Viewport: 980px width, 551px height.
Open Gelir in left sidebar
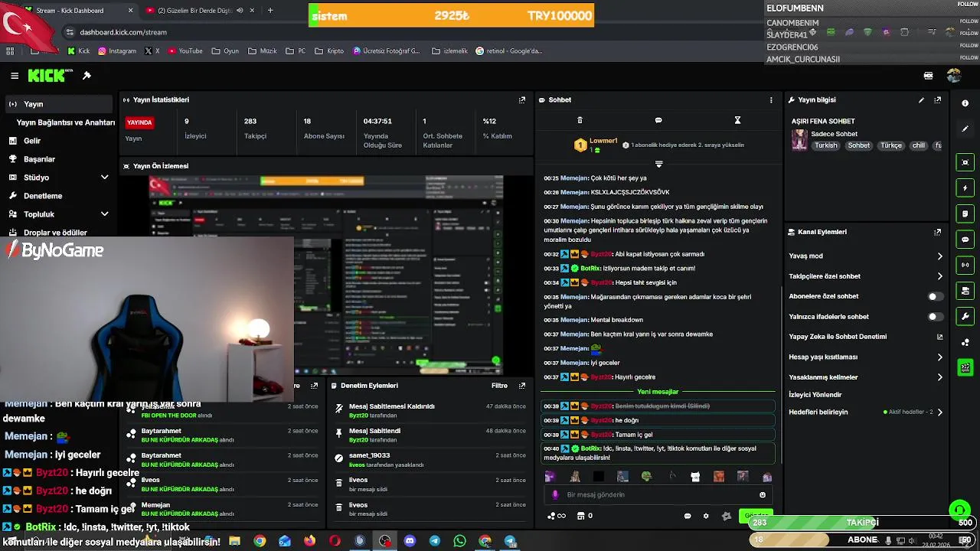[x=32, y=141]
